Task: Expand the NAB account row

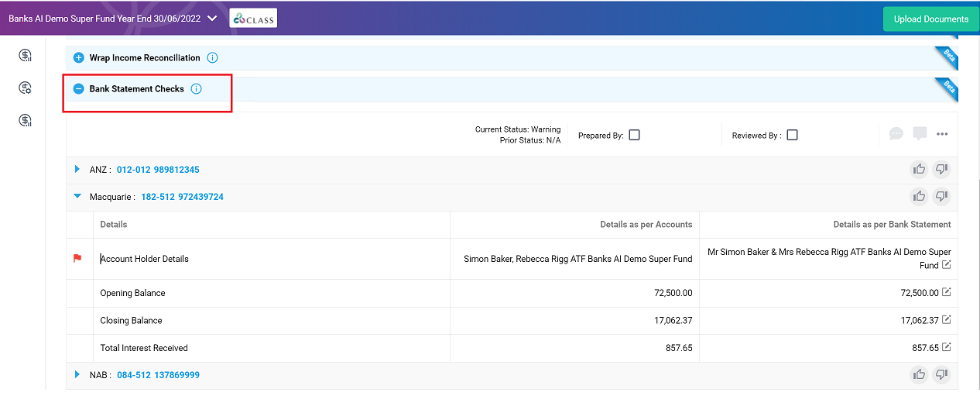Action: coord(77,374)
